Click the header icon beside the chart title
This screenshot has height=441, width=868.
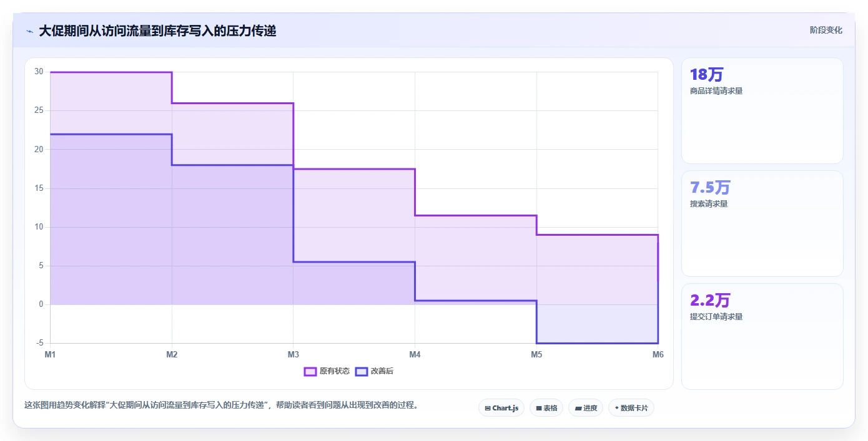[29, 31]
